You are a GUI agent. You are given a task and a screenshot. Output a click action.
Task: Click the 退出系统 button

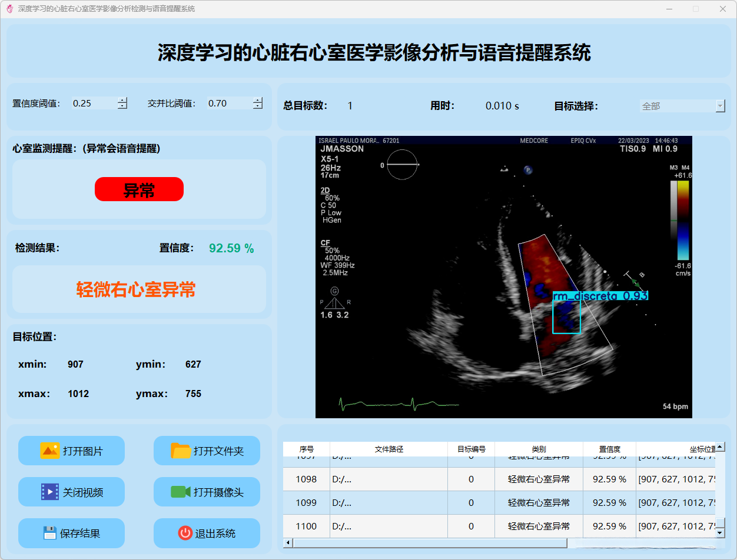(x=207, y=533)
